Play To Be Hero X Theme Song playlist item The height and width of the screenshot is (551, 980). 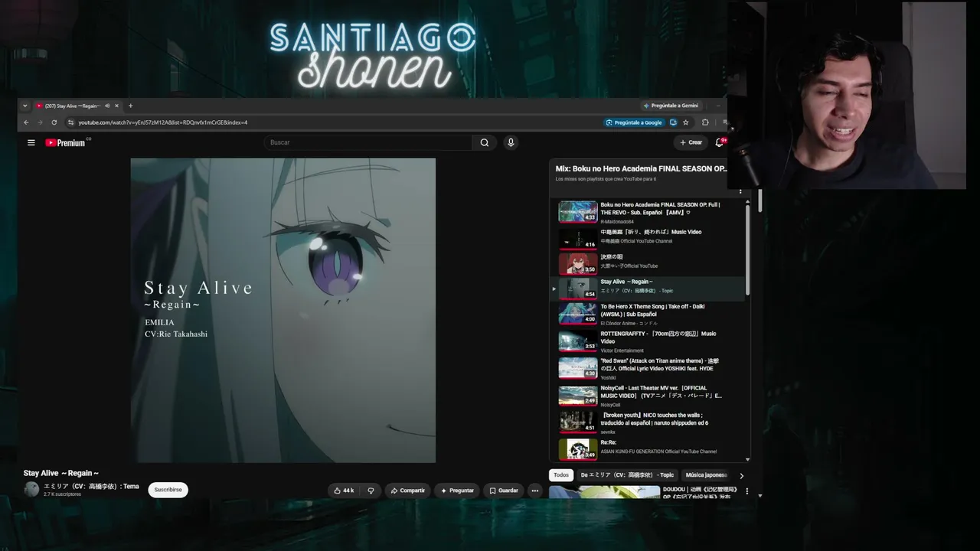649,314
